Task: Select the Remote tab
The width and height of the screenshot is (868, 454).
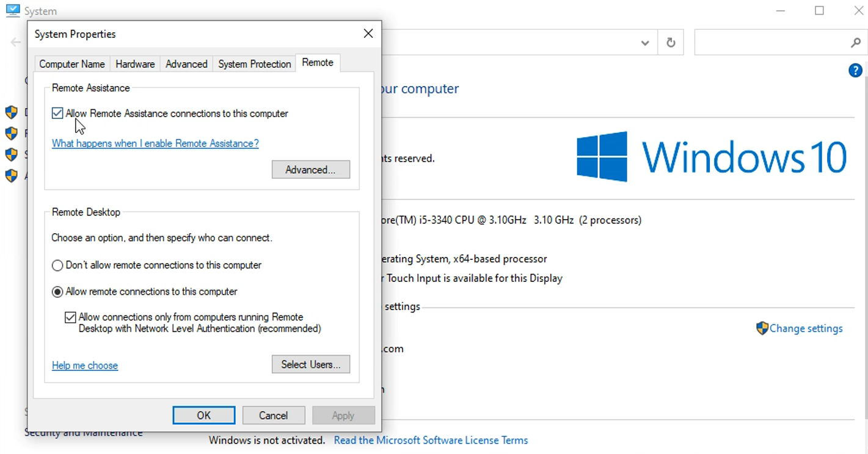Action: pyautogui.click(x=318, y=62)
